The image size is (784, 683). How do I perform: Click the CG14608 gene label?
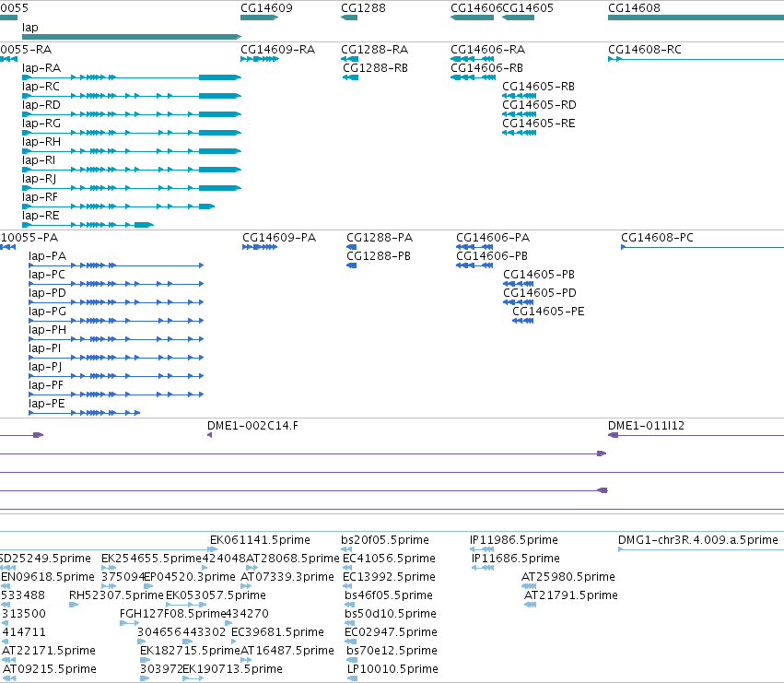(x=634, y=8)
